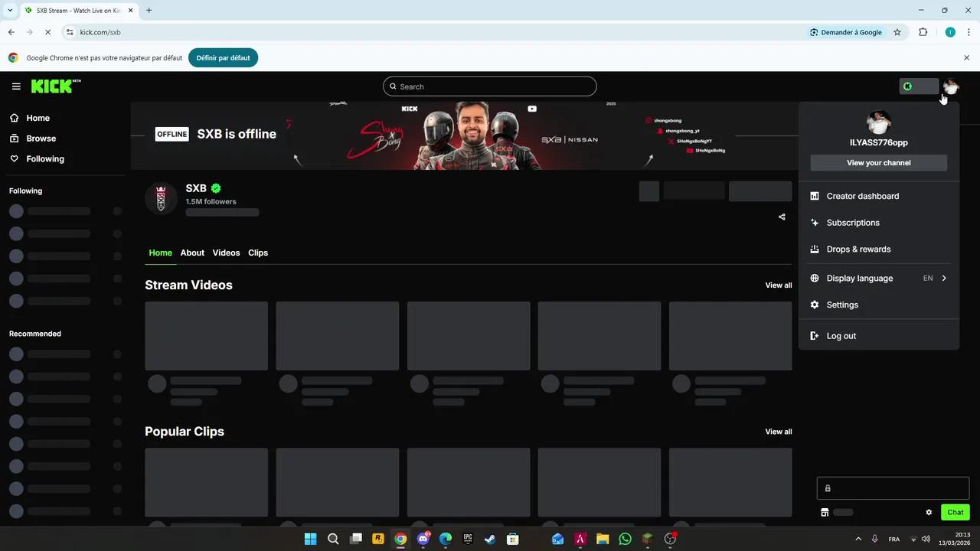Image resolution: width=980 pixels, height=551 pixels.
Task: Click the Creator dashboard icon
Action: [814, 196]
